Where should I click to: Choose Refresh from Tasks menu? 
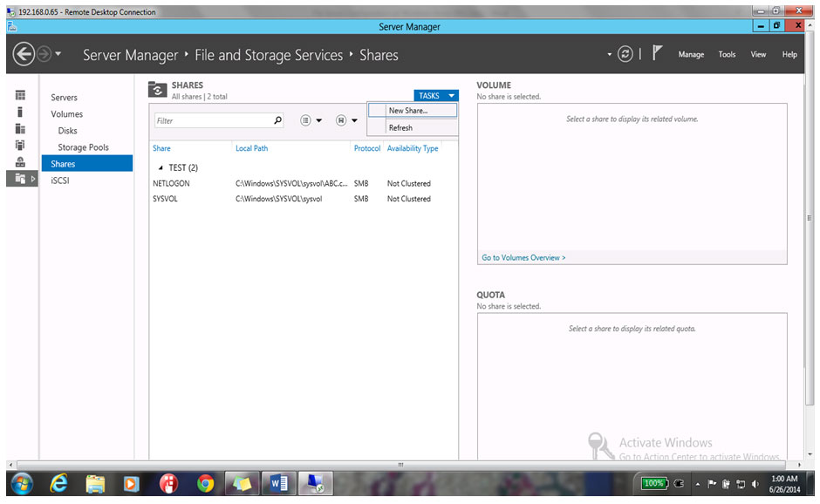(413, 127)
